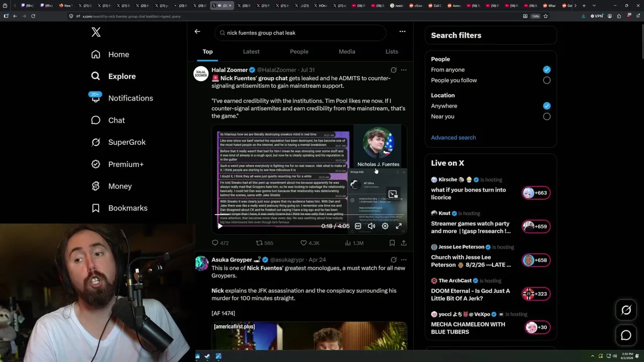Open Chat from the sidebar
Screen dimensions: 644x362
click(108, 120)
